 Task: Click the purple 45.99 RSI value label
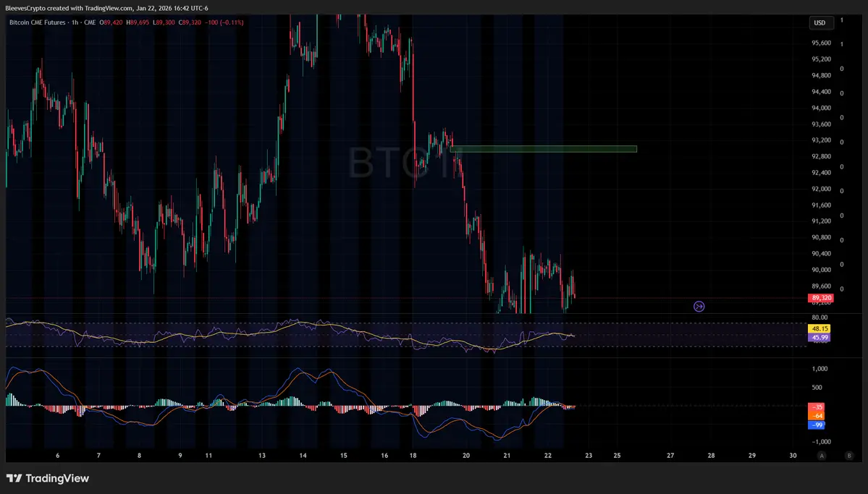[x=819, y=338]
